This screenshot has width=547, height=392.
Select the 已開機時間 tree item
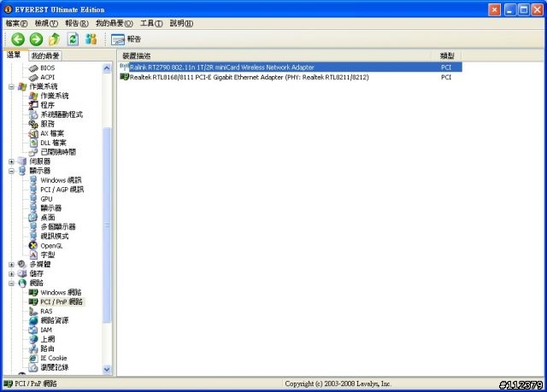(58, 152)
